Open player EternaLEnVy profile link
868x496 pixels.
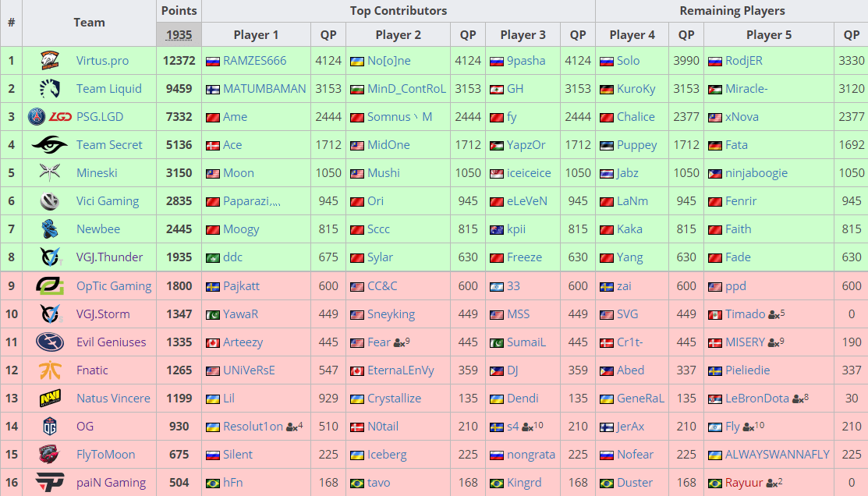pyautogui.click(x=401, y=370)
